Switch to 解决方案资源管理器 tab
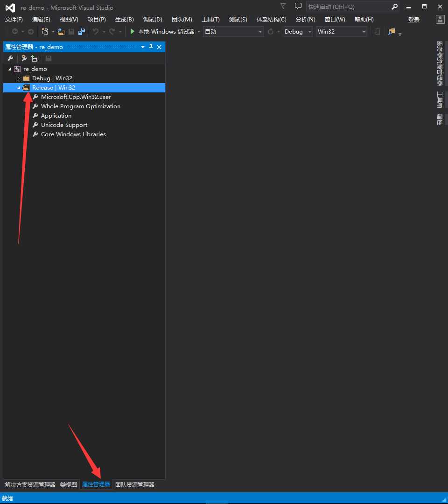The width and height of the screenshot is (448, 504). click(30, 485)
